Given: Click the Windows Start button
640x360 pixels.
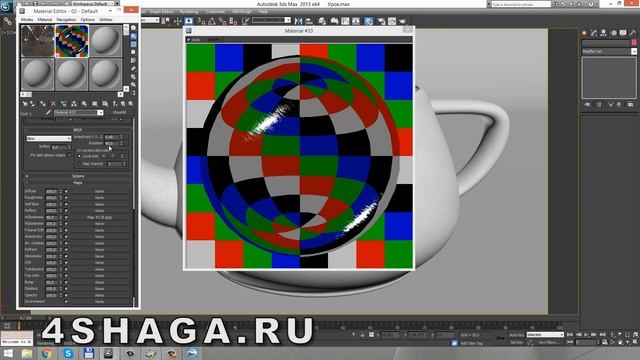Looking at the screenshot, I should 7,353.
